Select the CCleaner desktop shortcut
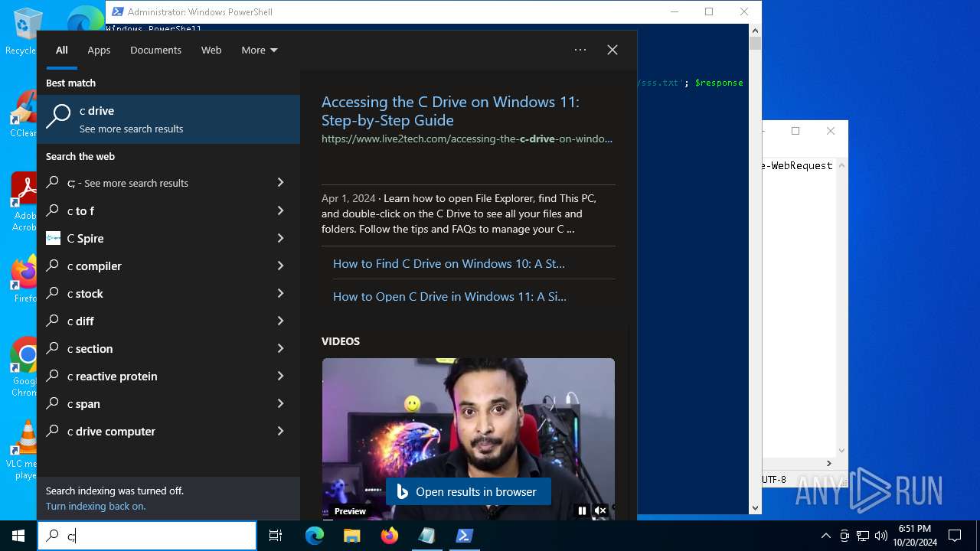Screen dimensions: 980x551 pos(24,115)
